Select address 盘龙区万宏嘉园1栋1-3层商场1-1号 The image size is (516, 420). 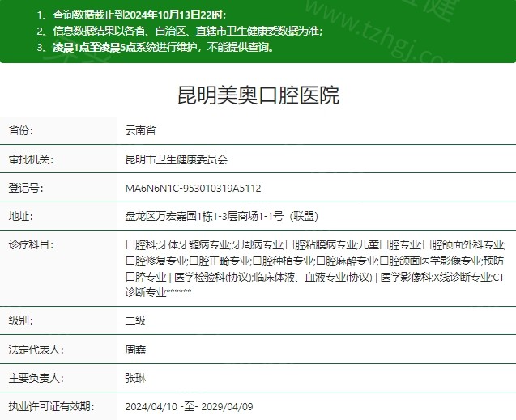(204, 217)
